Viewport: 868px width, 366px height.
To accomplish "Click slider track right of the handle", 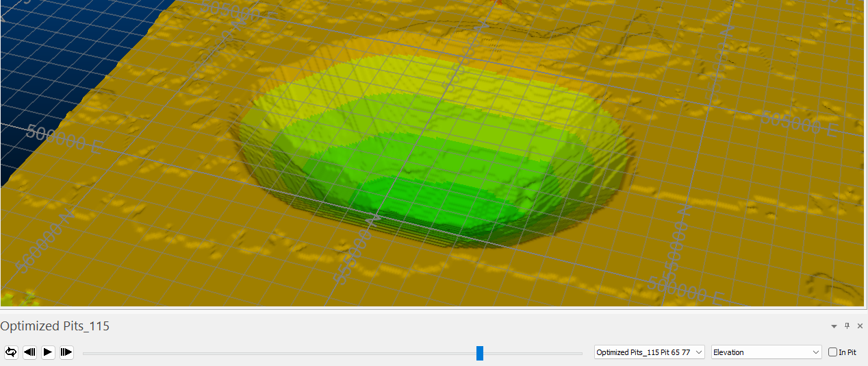I will pyautogui.click(x=534, y=354).
